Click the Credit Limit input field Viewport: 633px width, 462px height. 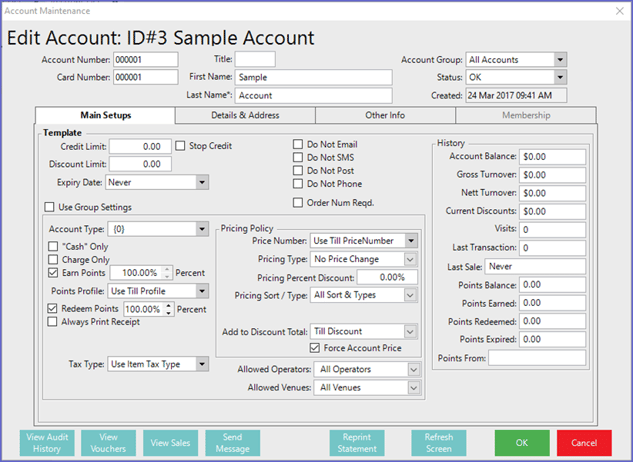139,147
